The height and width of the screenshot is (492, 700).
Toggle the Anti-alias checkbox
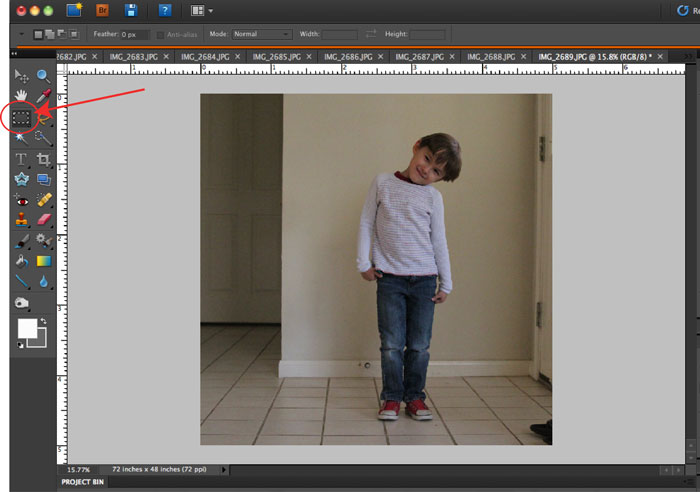(x=160, y=34)
